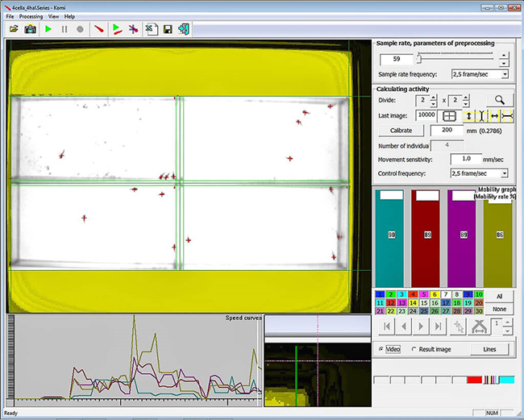
Task: Open the View menu
Action: click(x=53, y=16)
